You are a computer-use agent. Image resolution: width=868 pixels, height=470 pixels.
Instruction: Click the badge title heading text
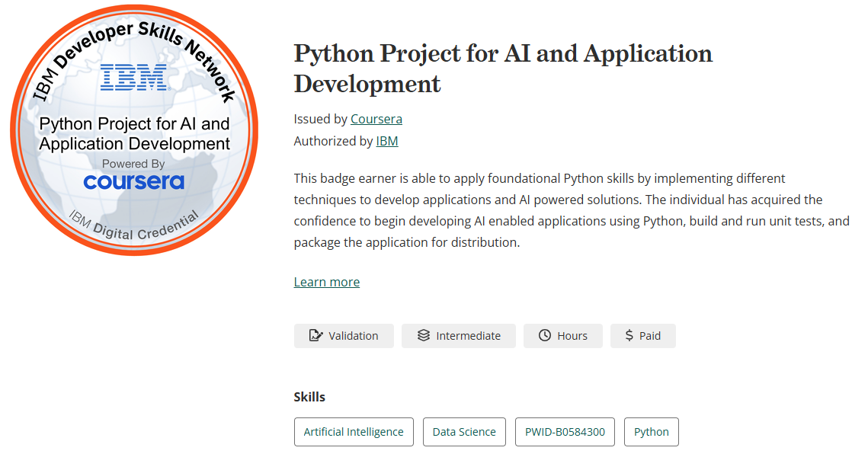pos(503,69)
